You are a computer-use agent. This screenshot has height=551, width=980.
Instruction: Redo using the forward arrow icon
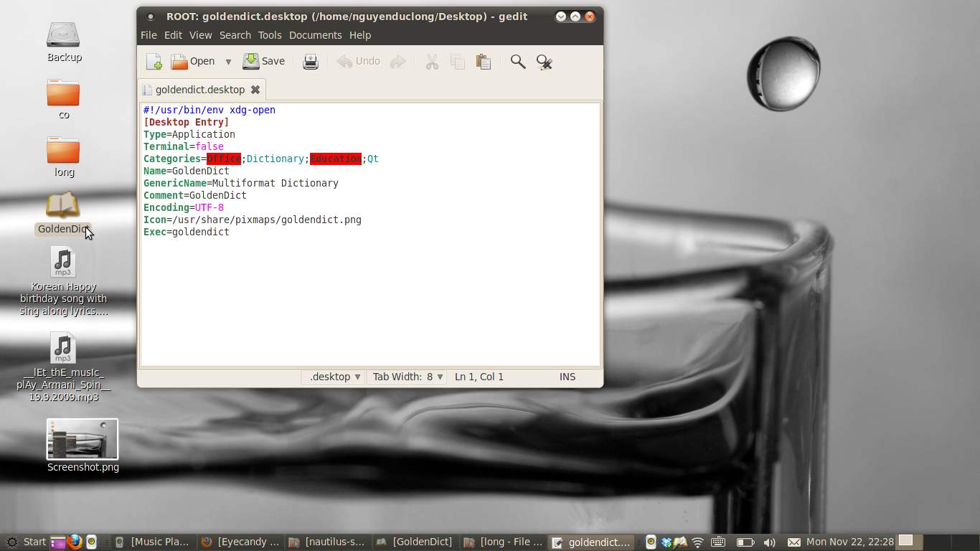click(397, 62)
